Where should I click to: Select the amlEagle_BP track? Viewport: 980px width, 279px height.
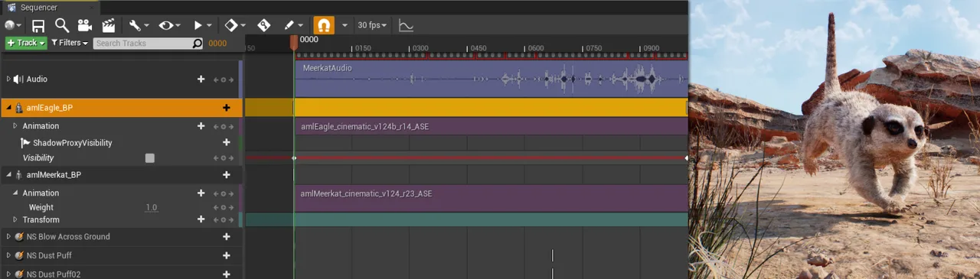(x=121, y=108)
